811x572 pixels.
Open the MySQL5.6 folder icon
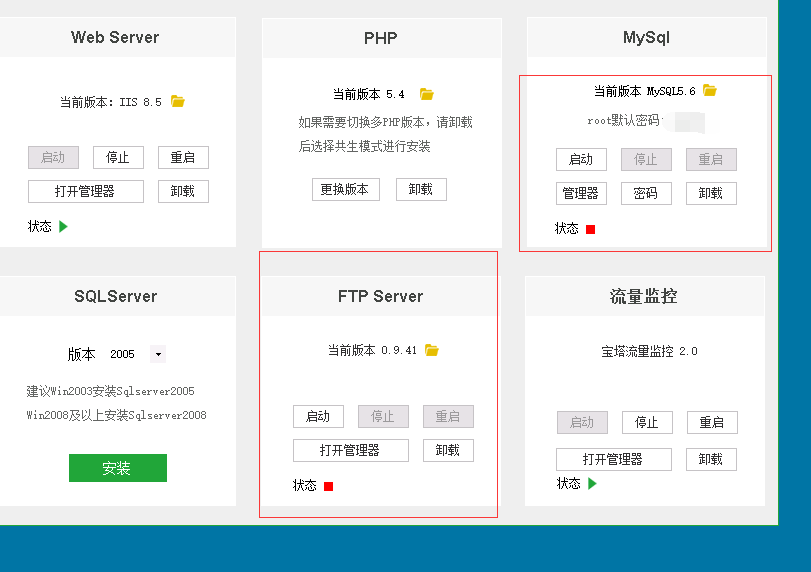[x=710, y=91]
